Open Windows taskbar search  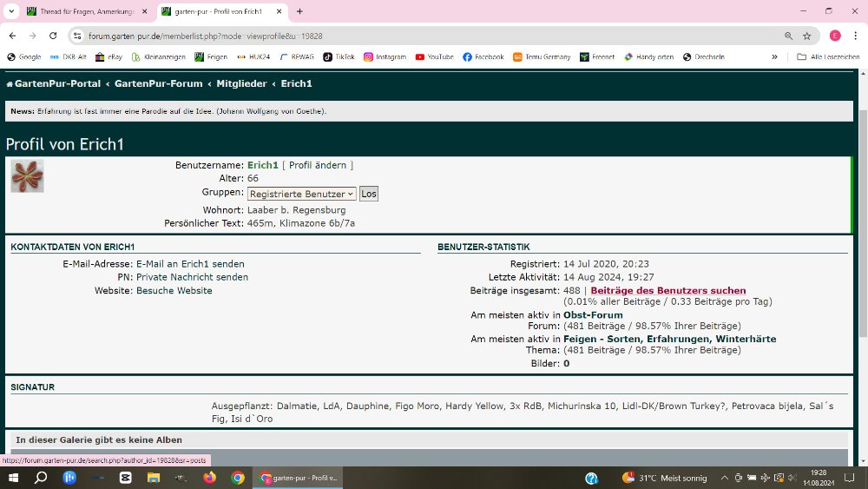(40, 478)
